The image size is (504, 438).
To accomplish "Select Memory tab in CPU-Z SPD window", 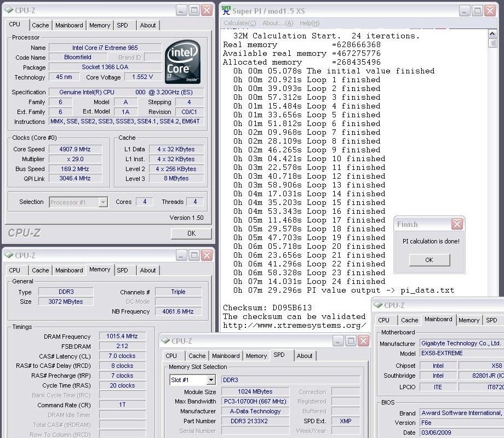I will tap(256, 356).
